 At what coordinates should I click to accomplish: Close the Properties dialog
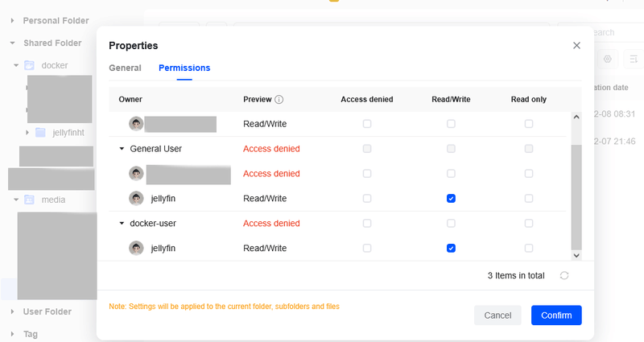pyautogui.click(x=576, y=46)
